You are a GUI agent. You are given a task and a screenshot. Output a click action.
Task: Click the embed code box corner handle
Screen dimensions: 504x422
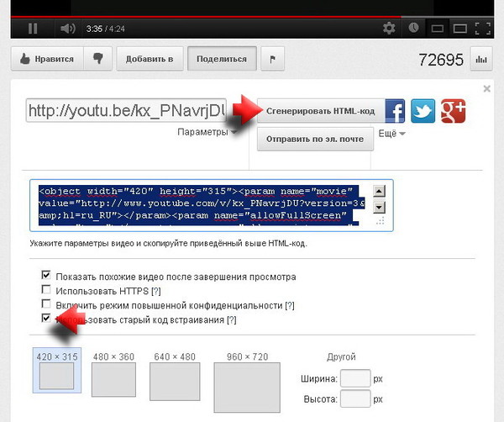(x=380, y=221)
